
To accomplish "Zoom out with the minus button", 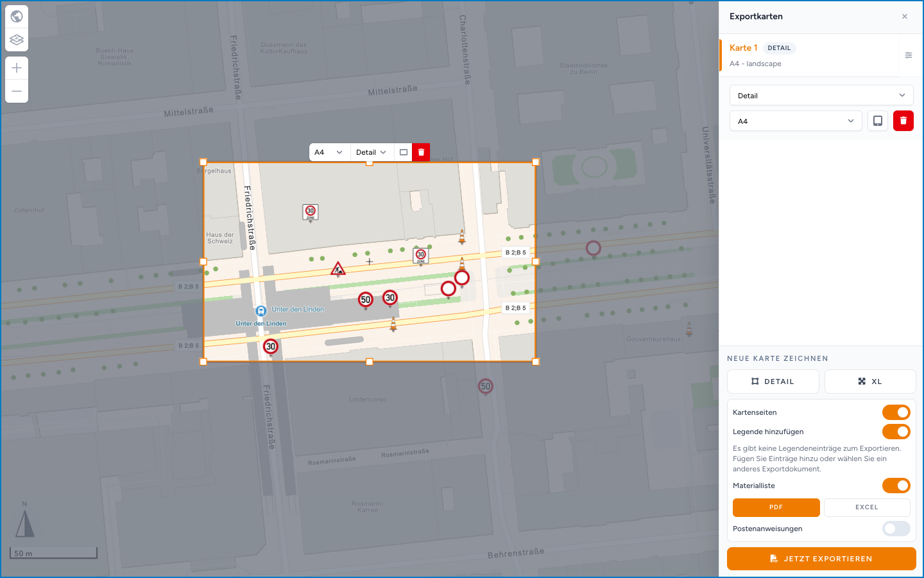I will 17,91.
